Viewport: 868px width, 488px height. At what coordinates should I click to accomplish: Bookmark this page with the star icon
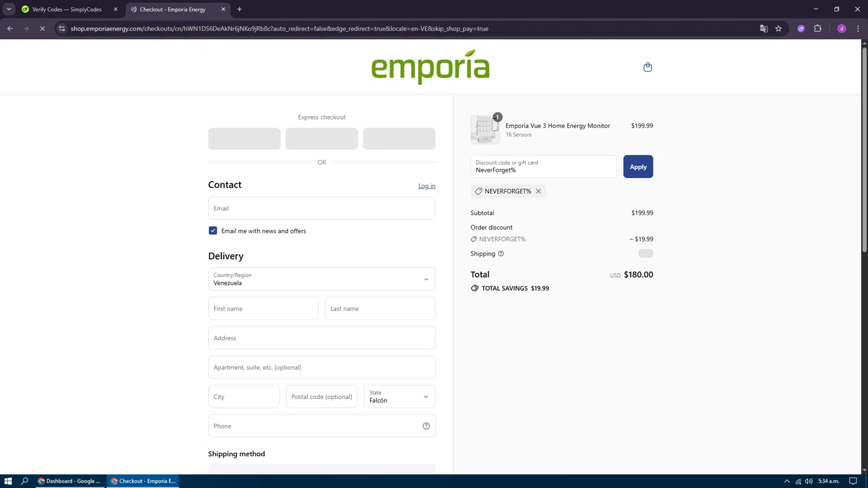point(778,28)
